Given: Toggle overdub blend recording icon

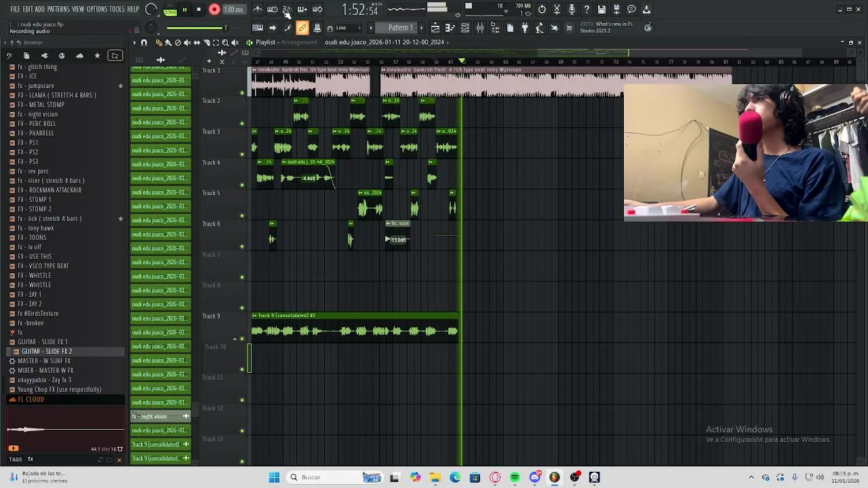Looking at the screenshot, I should click(x=302, y=9).
